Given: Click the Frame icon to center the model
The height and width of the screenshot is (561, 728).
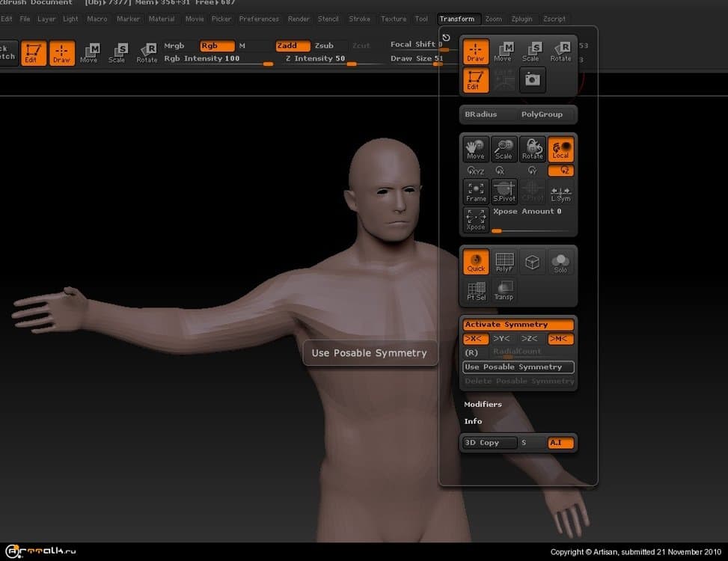Looking at the screenshot, I should [x=476, y=191].
